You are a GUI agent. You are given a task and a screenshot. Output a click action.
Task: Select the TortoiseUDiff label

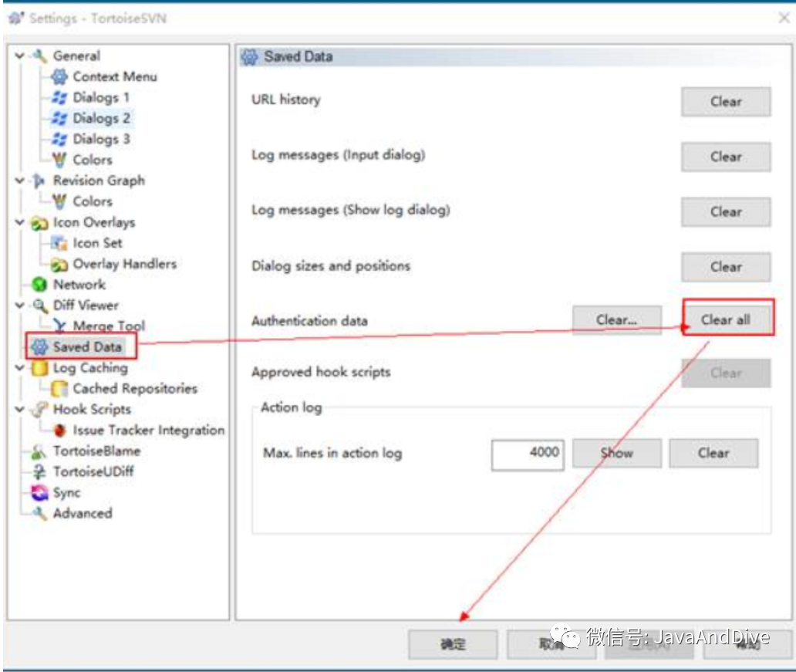[x=93, y=472]
